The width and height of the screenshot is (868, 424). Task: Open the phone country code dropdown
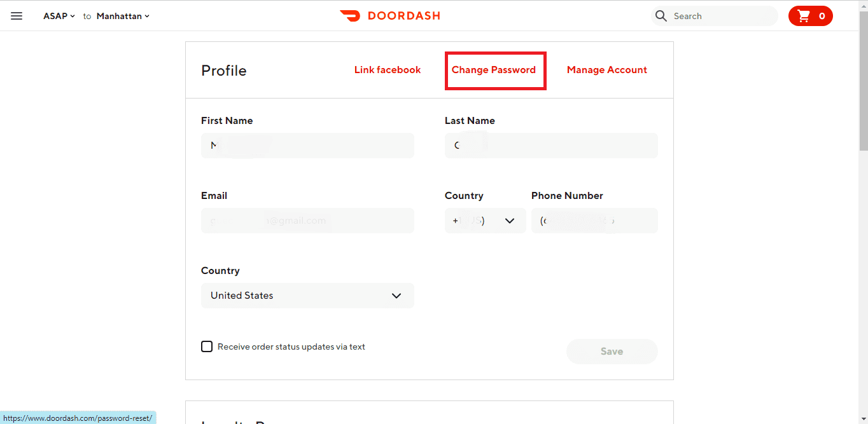click(485, 221)
